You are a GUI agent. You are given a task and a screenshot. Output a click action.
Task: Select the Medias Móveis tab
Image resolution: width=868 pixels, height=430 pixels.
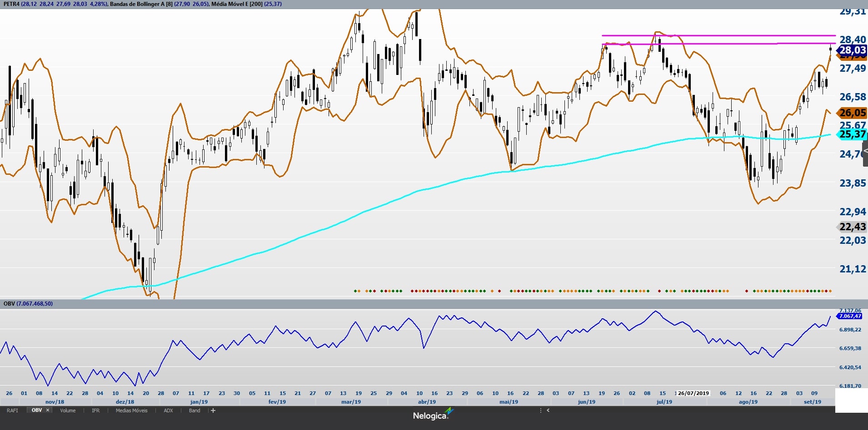pos(131,410)
